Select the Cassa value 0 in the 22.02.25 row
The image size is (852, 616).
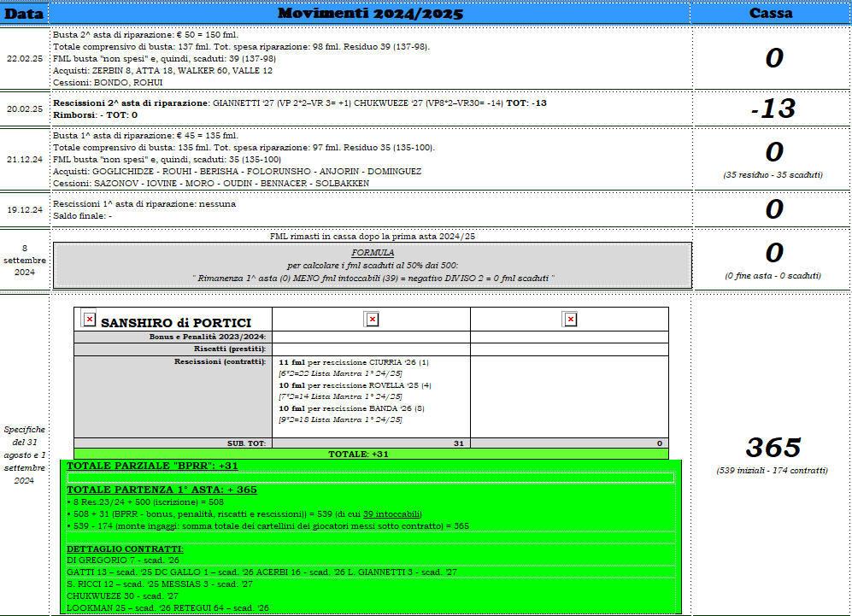point(773,58)
